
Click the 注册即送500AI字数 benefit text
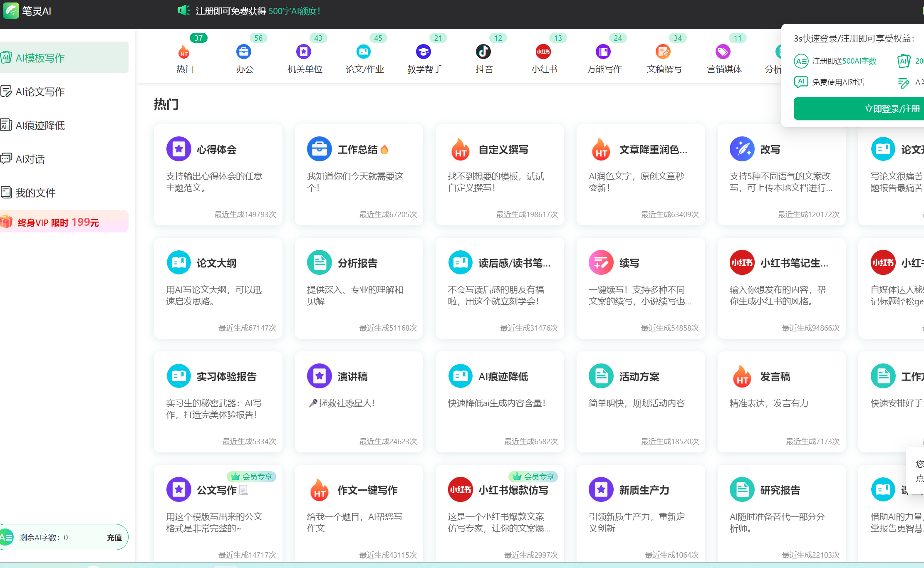click(844, 61)
